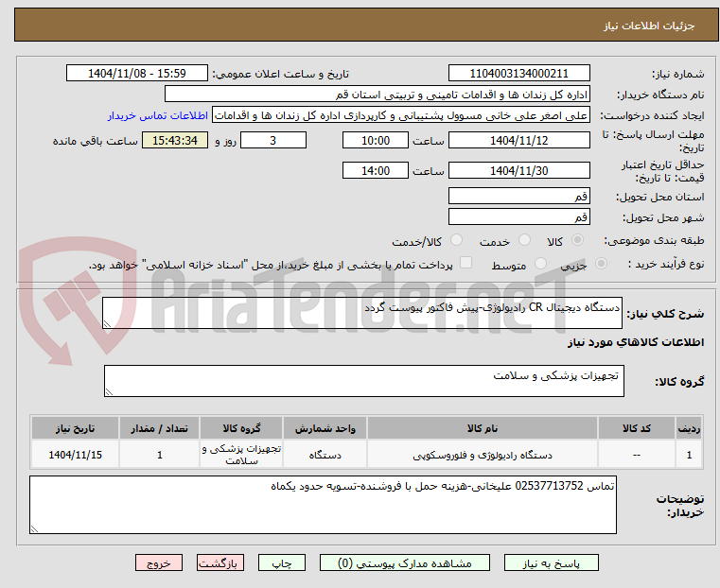Open اطلاعات تماس خریدار link
The image size is (720, 588).
[x=158, y=115]
